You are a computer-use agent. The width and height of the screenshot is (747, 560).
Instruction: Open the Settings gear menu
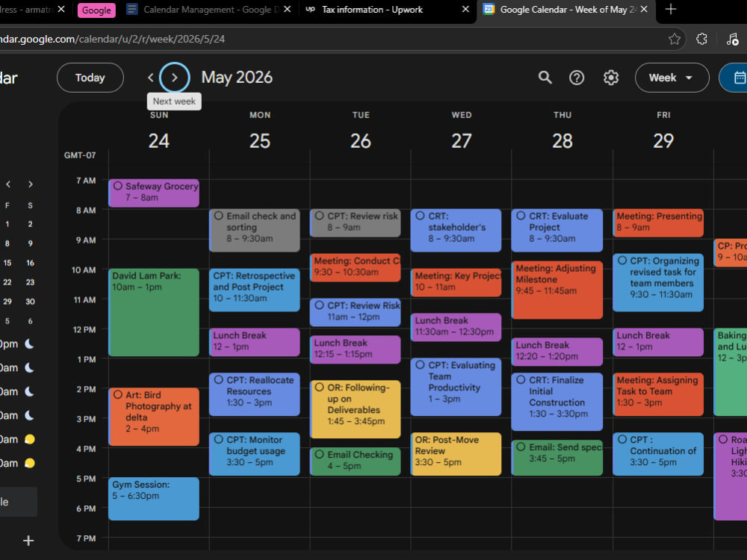pyautogui.click(x=611, y=77)
